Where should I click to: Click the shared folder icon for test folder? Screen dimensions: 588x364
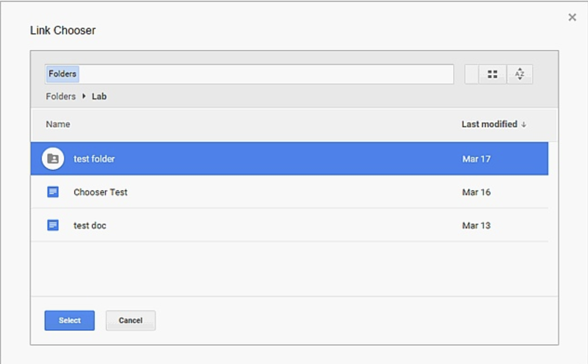coord(53,159)
